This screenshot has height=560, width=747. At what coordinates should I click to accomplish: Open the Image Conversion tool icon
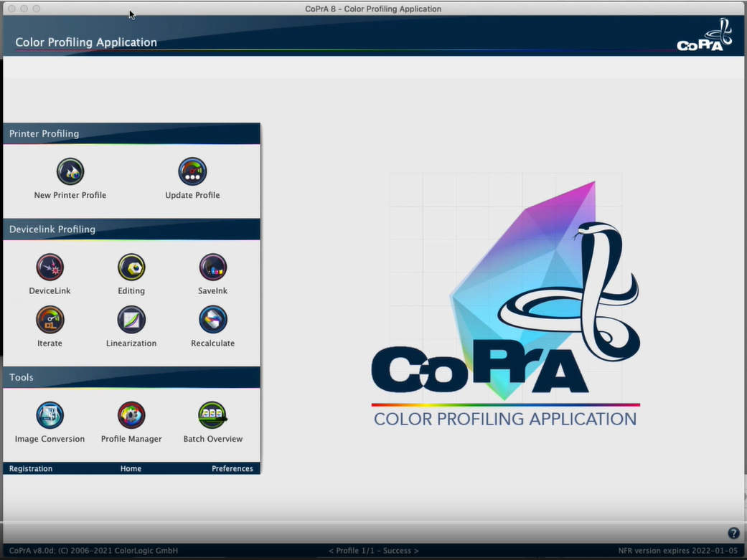click(x=50, y=415)
